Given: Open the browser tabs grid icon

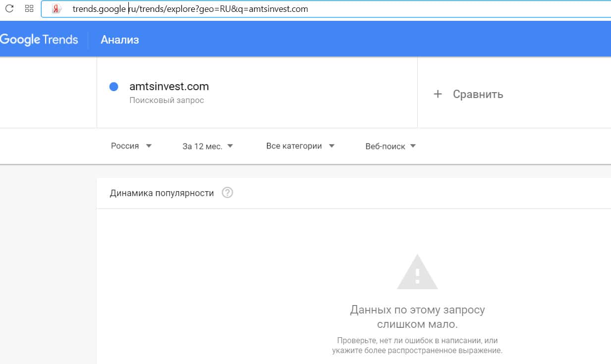Looking at the screenshot, I should 29,8.
